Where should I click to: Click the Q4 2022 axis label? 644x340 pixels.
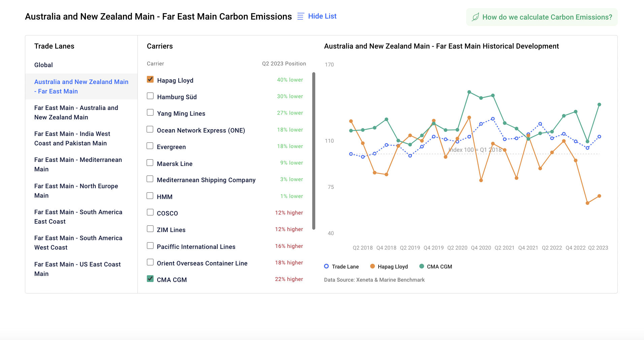click(x=576, y=248)
